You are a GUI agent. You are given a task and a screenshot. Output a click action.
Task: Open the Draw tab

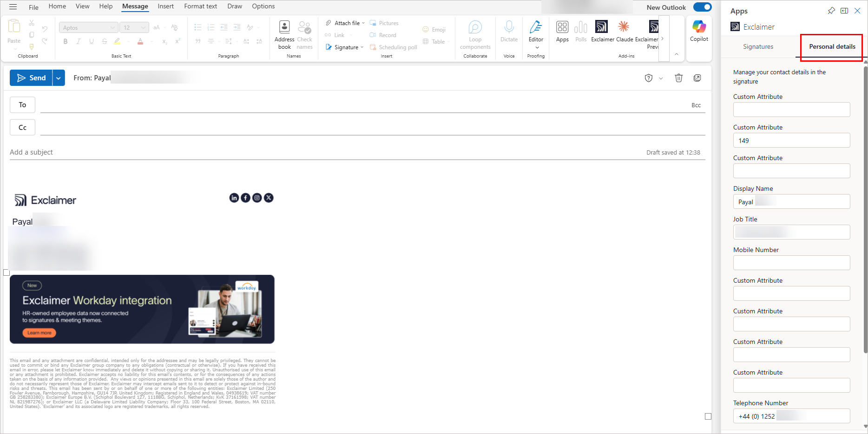point(235,6)
